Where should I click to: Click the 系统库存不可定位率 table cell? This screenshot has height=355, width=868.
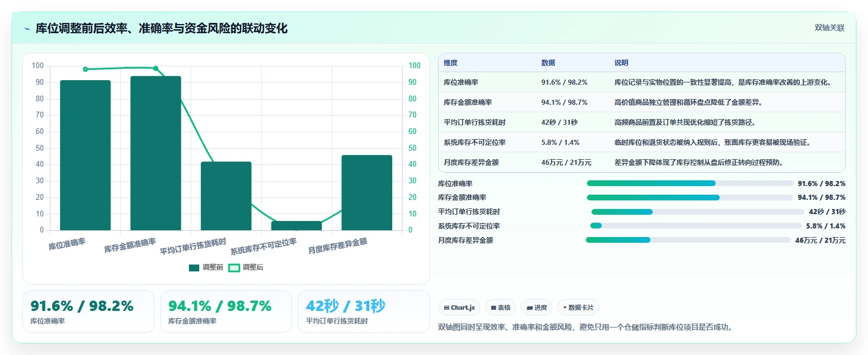coord(475,143)
